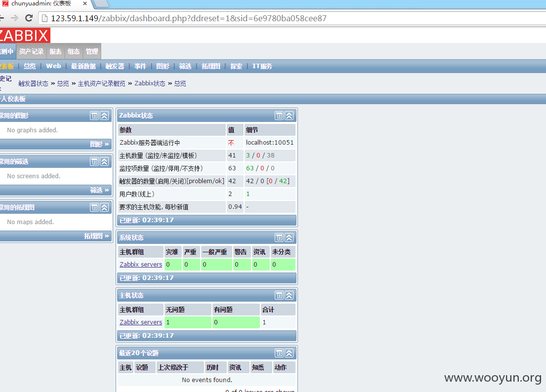Reload the page with the browser refresh icon
The height and width of the screenshot is (392, 546).
29,18
